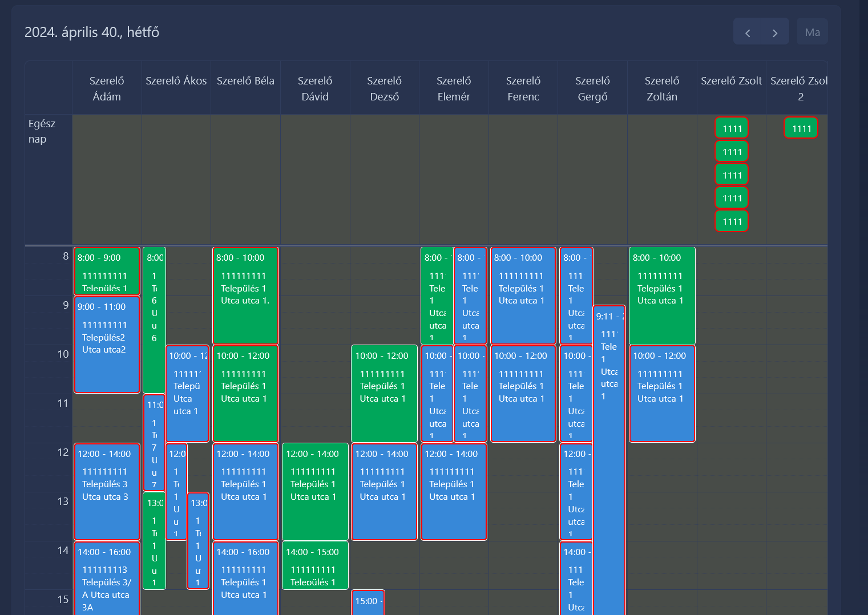Select the Szerelő Elemér column header
868x615 pixels.
pyautogui.click(x=454, y=88)
